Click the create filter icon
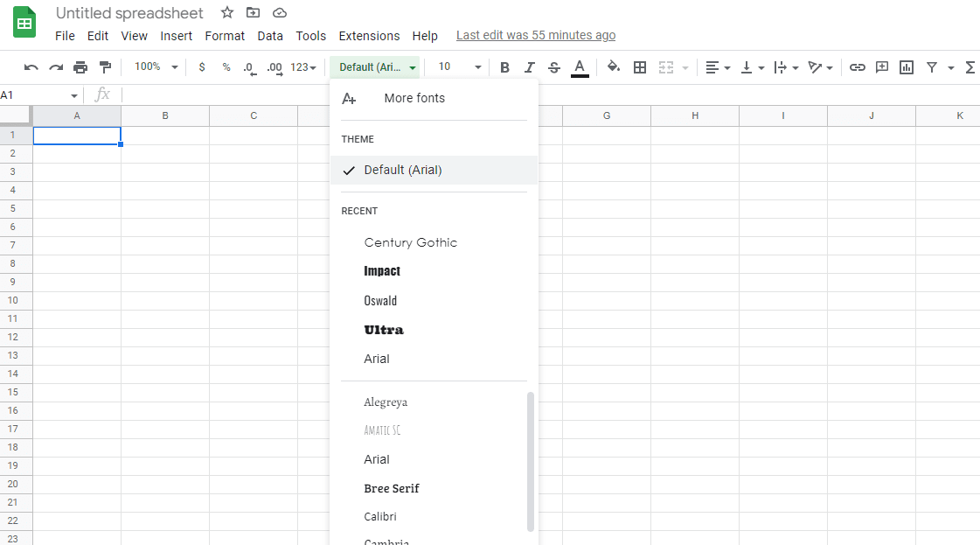The width and height of the screenshot is (980, 545). [x=931, y=67]
